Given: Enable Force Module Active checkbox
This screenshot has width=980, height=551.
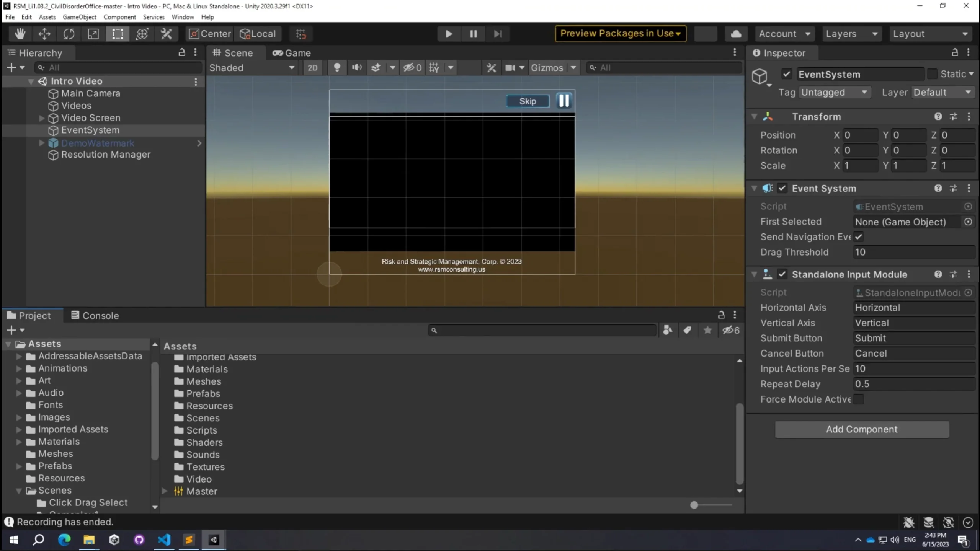Looking at the screenshot, I should click(x=859, y=399).
